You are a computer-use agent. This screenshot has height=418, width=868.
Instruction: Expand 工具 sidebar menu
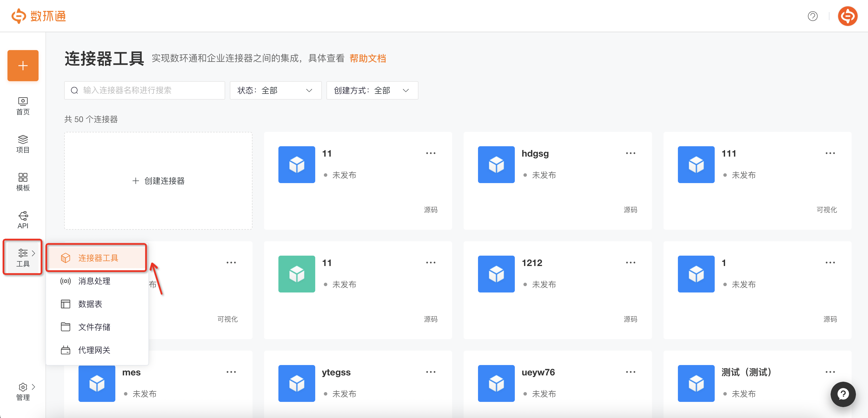(23, 258)
